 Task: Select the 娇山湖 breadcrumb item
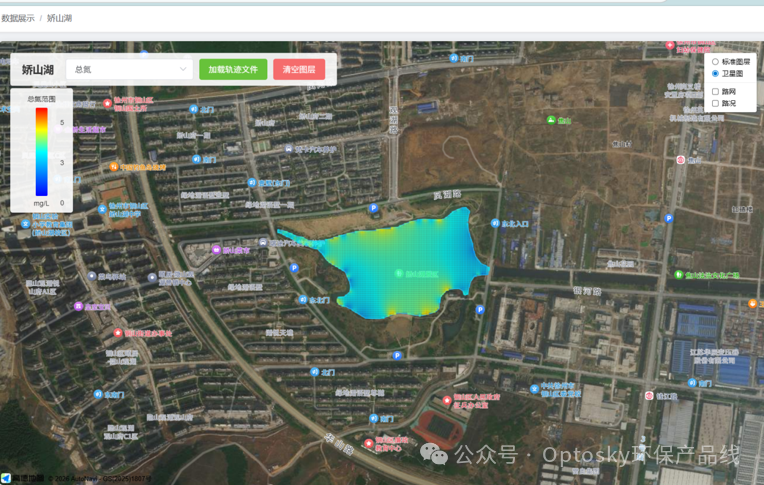coord(59,18)
